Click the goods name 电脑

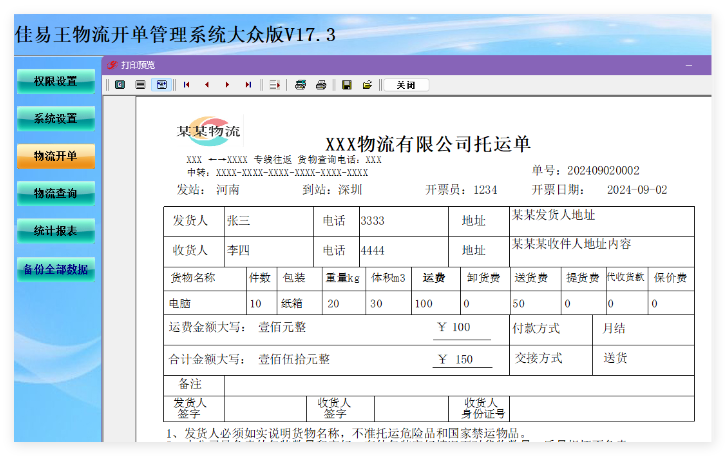180,304
